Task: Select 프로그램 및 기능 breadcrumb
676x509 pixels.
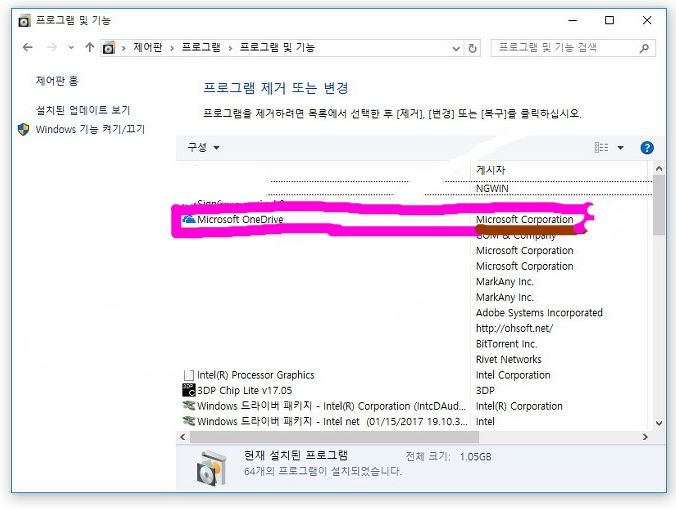Action: [x=277, y=47]
